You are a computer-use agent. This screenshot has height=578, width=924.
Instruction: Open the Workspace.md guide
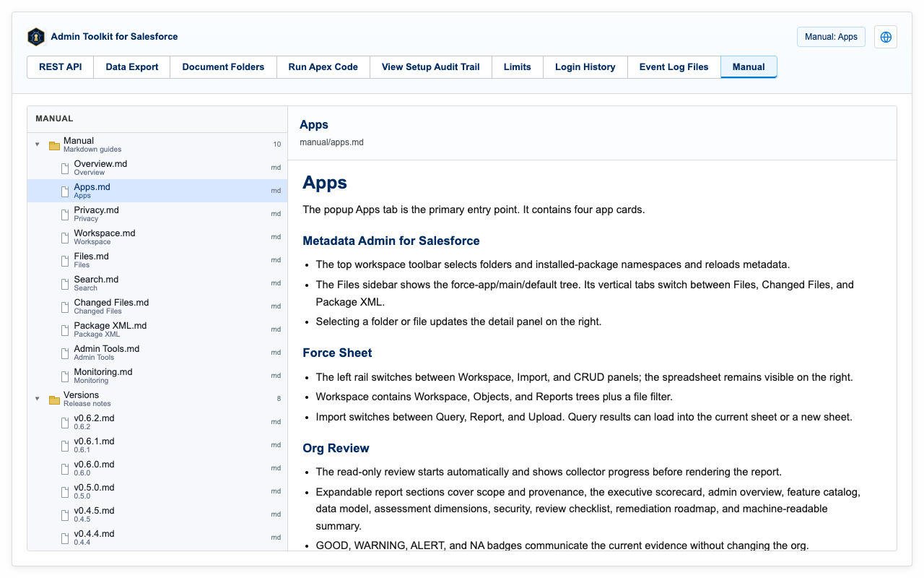(157, 237)
